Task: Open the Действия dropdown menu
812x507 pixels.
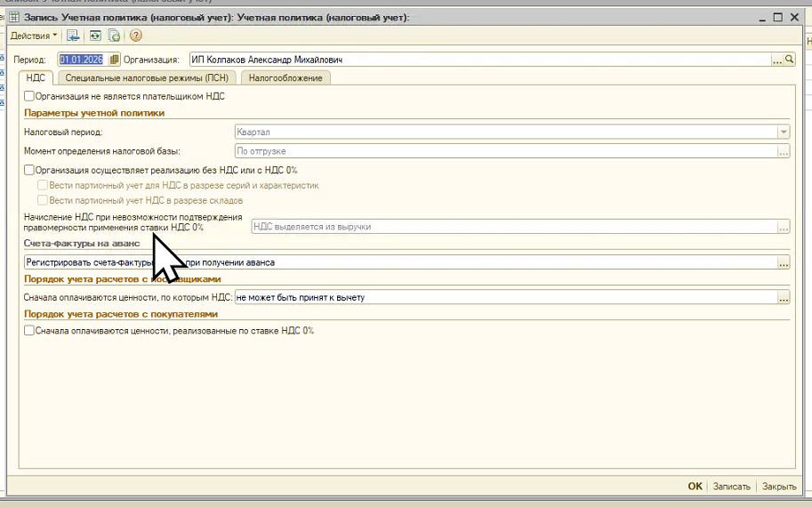Action: [x=34, y=36]
